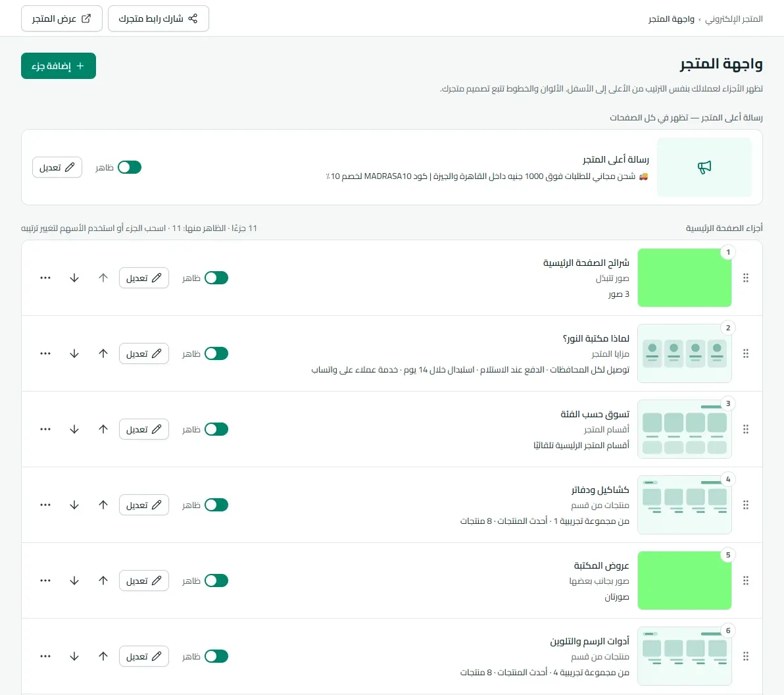784x695 pixels.
Task: Grab drag handle of لماذا مكتبة النور؟
Action: [745, 353]
